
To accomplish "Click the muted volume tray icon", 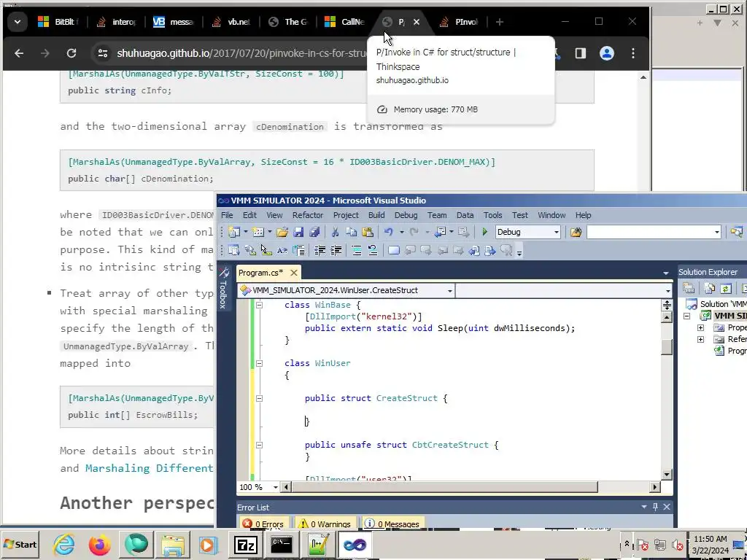I will coord(677,545).
